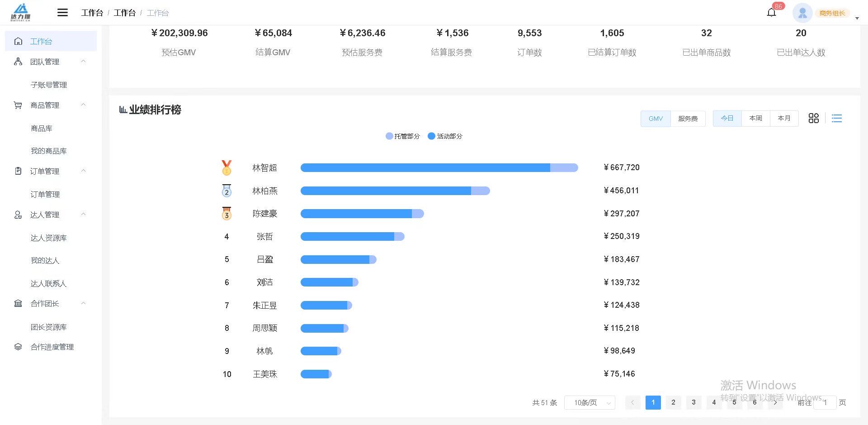Image resolution: width=868 pixels, height=425 pixels.
Task: Switch to list view icon
Action: (837, 118)
